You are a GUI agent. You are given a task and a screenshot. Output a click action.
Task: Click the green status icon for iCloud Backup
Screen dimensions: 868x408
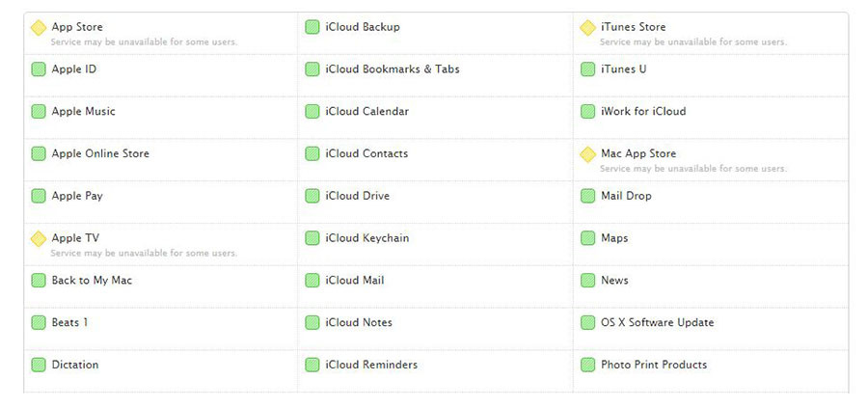tap(312, 27)
